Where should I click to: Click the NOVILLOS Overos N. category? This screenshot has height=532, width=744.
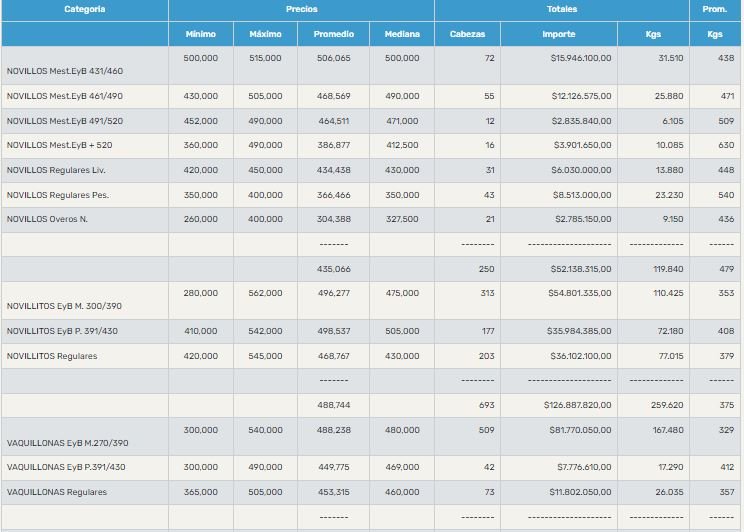tap(47, 220)
